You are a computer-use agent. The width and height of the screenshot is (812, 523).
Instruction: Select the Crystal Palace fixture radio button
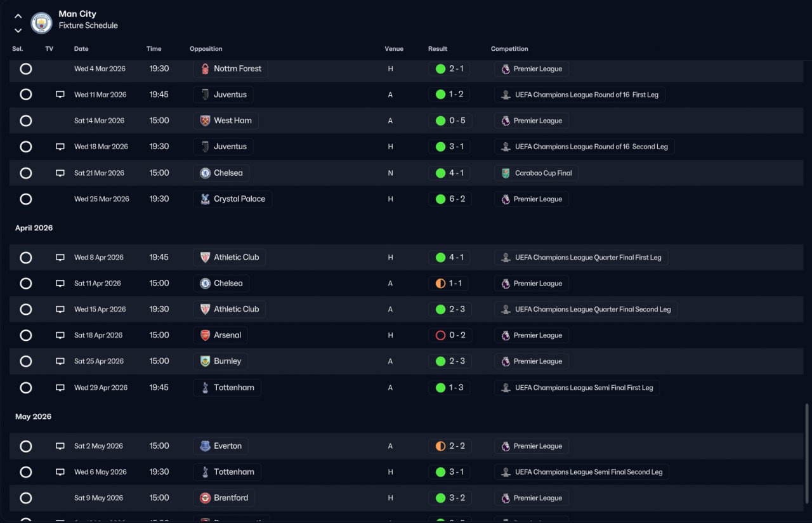[x=26, y=199]
